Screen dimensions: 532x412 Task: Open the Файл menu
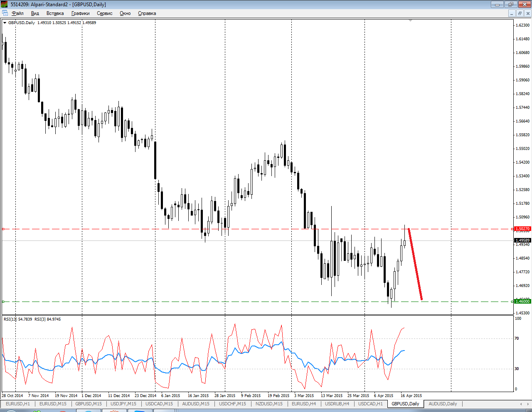click(x=17, y=13)
